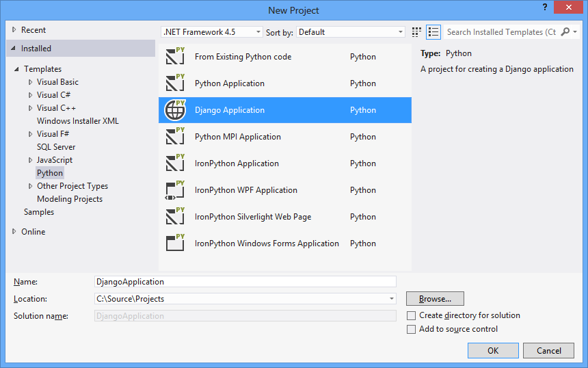Collapse the Templates tree node
This screenshot has width=588, height=368.
16,69
